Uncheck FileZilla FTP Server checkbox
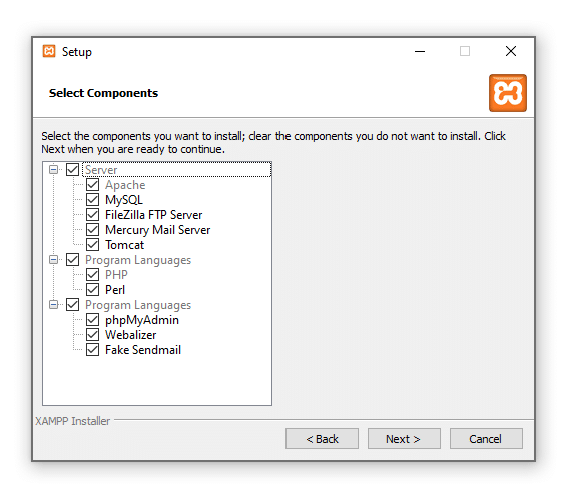The height and width of the screenshot is (496, 570). pyautogui.click(x=92, y=215)
